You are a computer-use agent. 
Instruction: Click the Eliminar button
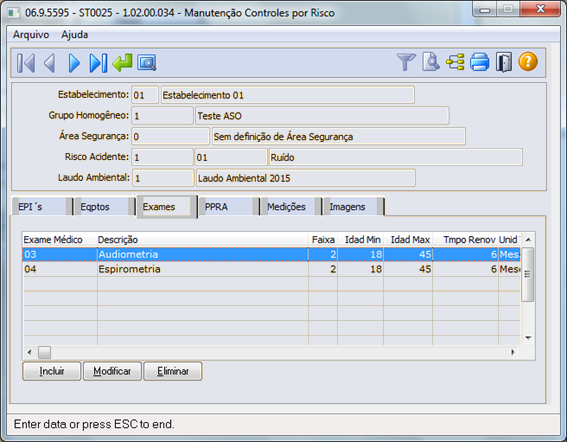(173, 371)
